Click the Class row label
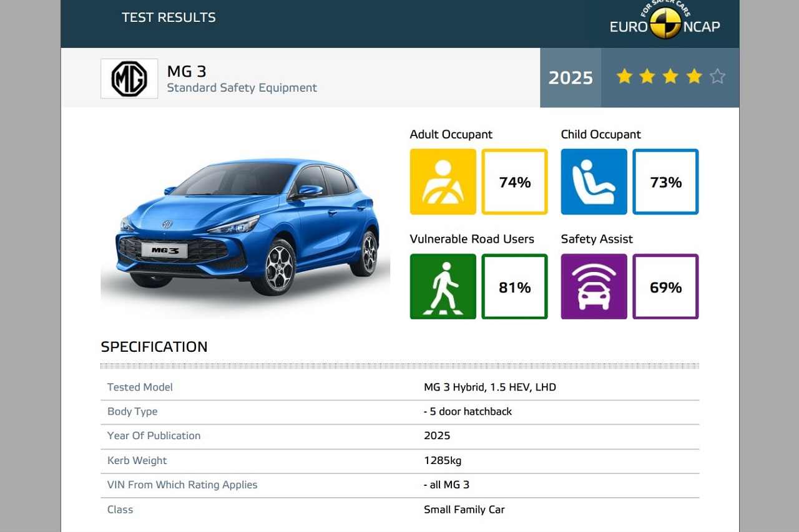 tap(120, 510)
